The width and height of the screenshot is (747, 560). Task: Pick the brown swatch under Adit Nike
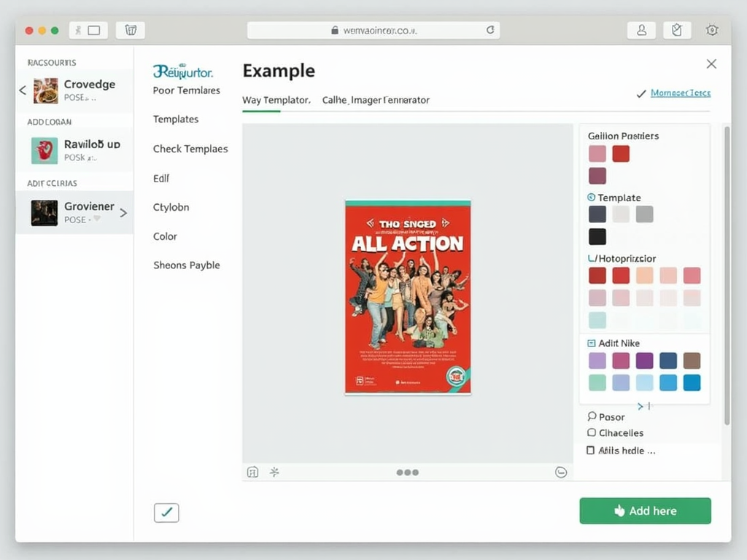(x=692, y=360)
